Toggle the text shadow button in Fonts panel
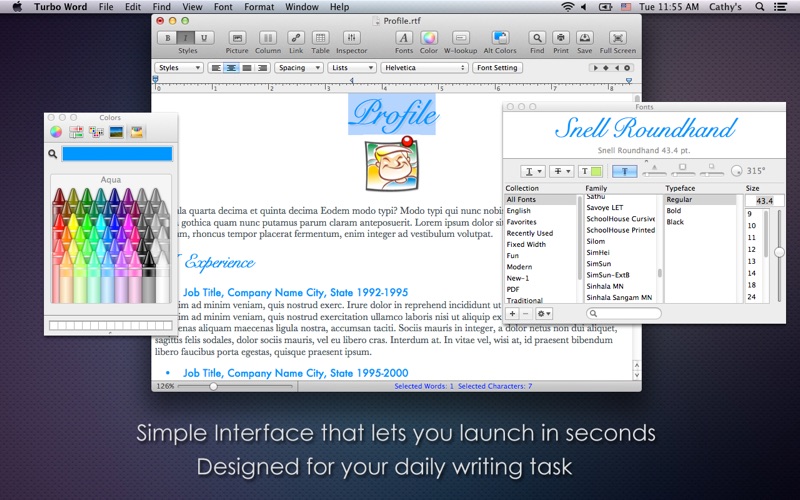The height and width of the screenshot is (500, 800). [x=624, y=171]
